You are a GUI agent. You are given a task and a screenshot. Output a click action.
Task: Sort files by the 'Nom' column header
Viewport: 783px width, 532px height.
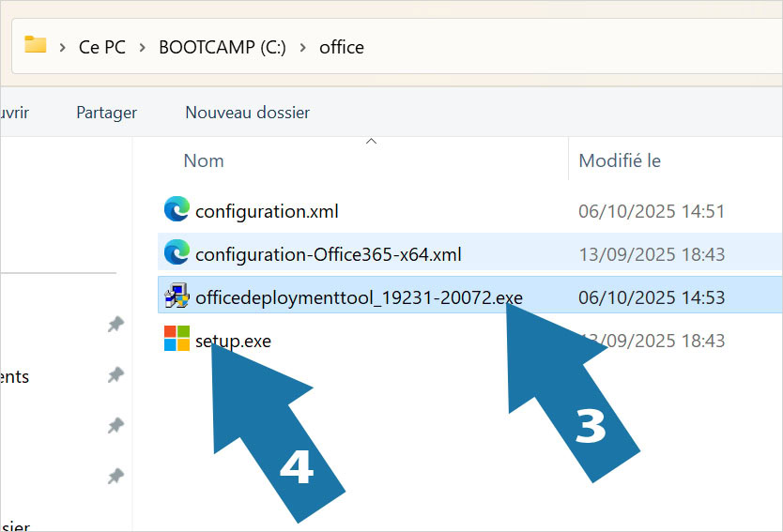coord(204,160)
